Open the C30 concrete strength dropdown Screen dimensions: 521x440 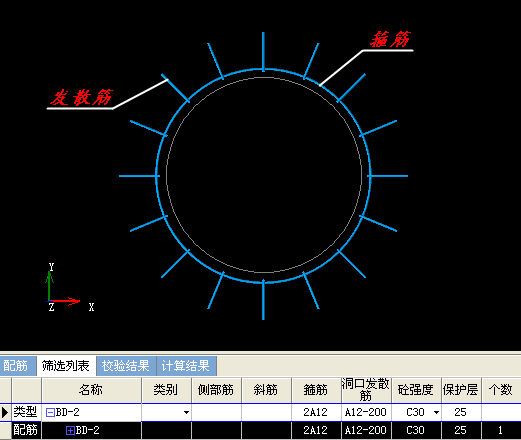click(x=436, y=413)
